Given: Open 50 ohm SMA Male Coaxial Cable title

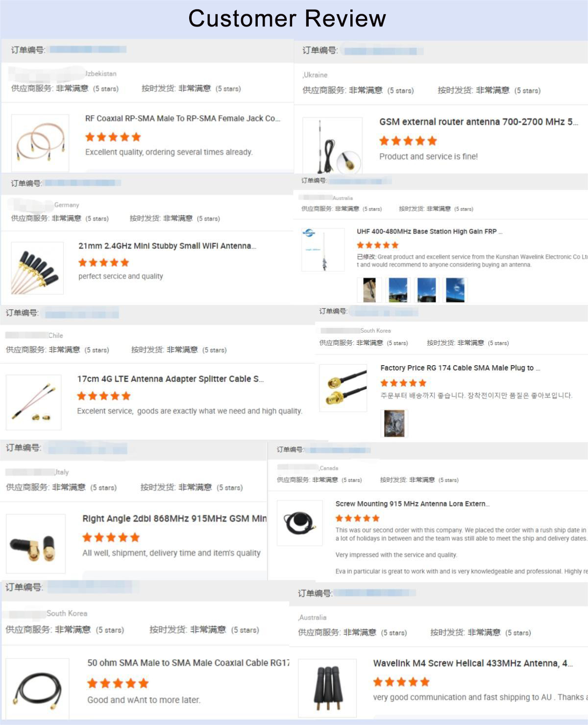Looking at the screenshot, I should click(x=188, y=663).
